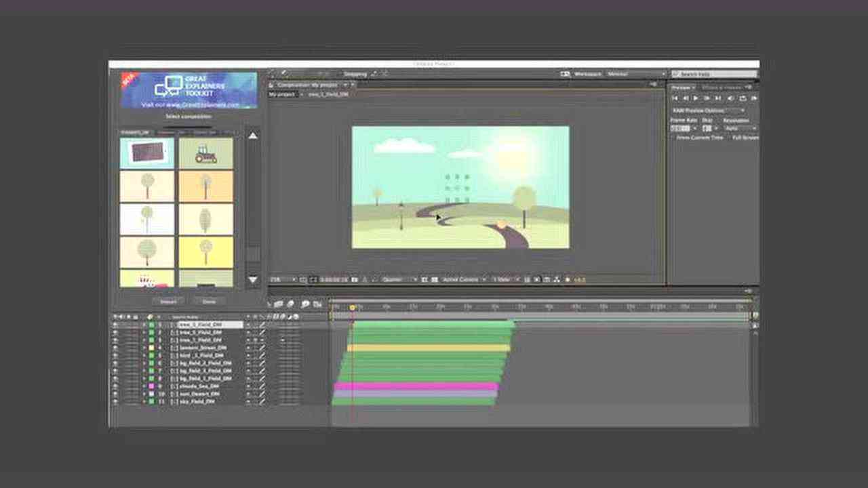Viewport: 868px width, 488px height.
Task: Click My project in the composition breadcrumb
Action: click(282, 95)
